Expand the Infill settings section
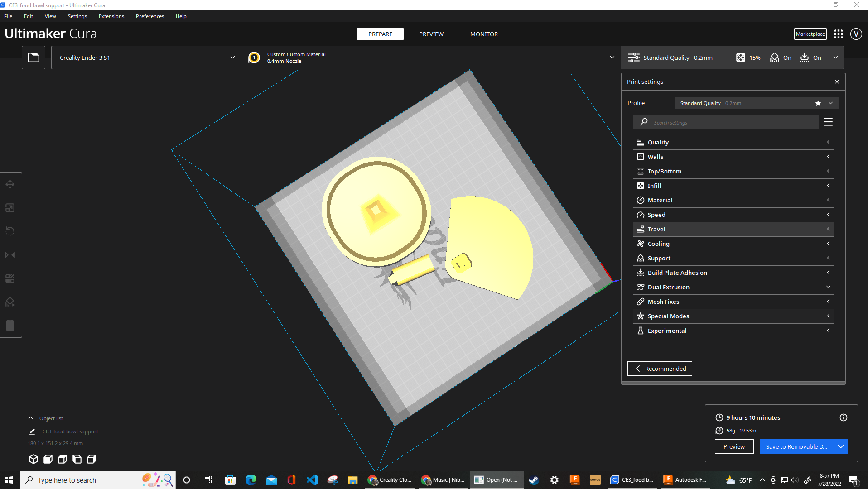Viewport: 868px width, 489px height. (x=733, y=186)
